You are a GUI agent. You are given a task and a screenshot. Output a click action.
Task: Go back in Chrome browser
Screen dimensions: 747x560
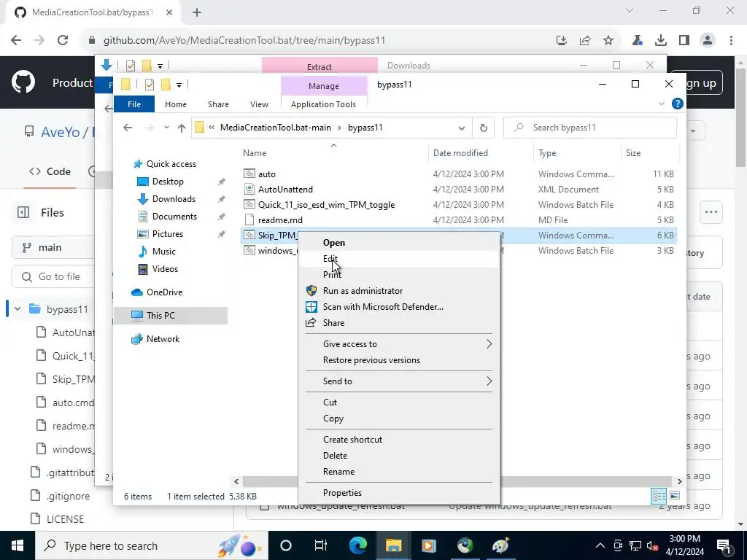[x=16, y=41]
